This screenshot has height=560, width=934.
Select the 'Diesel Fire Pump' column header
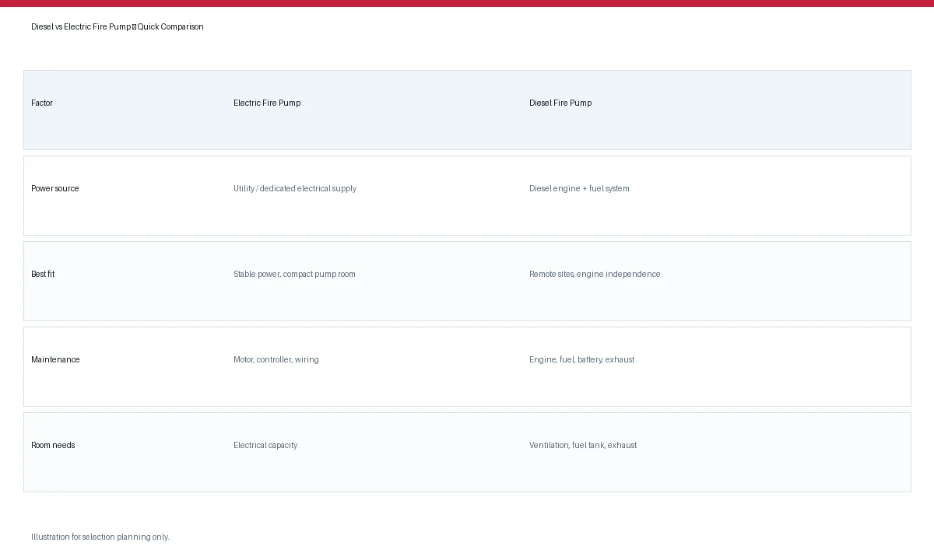click(x=560, y=103)
